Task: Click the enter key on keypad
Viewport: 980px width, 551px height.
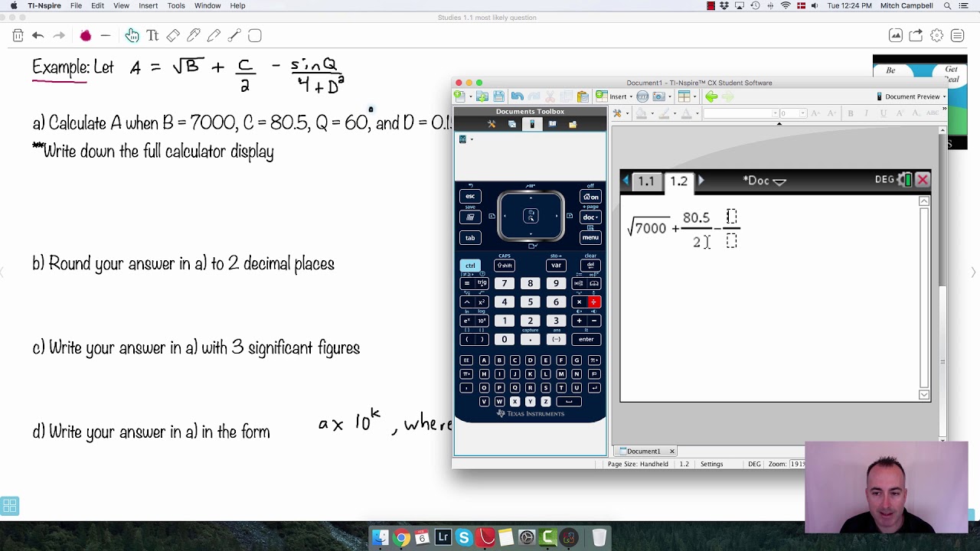Action: click(586, 339)
